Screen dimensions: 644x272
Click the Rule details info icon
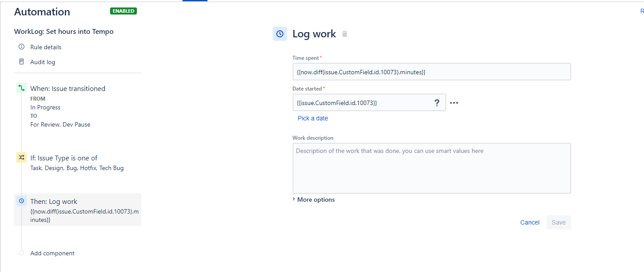[21, 47]
